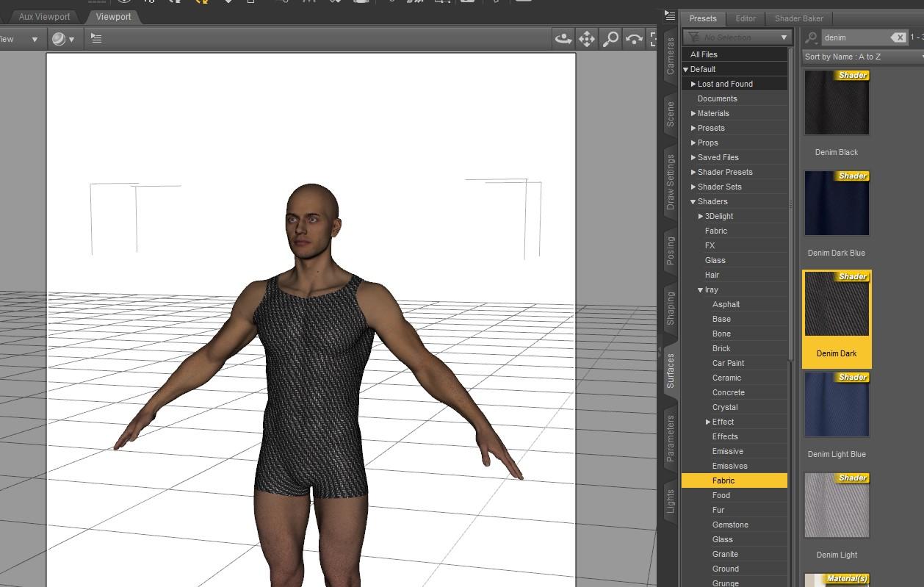Open the draw style sphere dropdown
This screenshot has height=587, width=924.
point(63,39)
